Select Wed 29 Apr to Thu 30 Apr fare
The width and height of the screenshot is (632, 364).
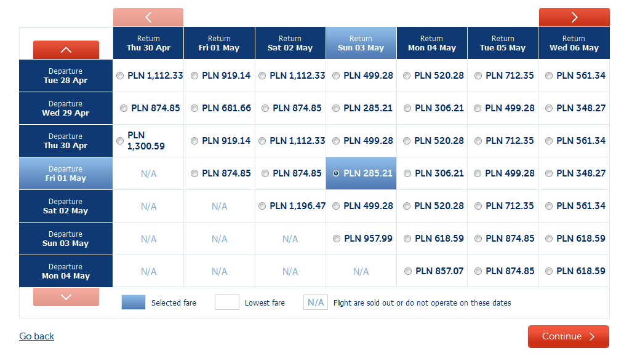pyautogui.click(x=124, y=108)
